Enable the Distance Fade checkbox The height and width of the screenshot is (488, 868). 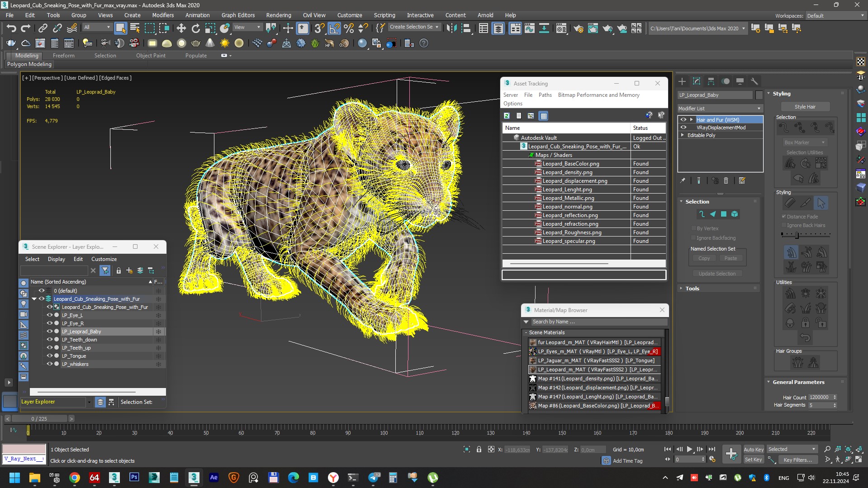784,217
